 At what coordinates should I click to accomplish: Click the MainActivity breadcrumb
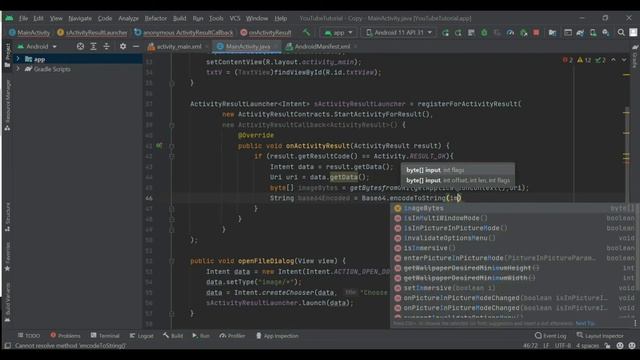click(29, 33)
